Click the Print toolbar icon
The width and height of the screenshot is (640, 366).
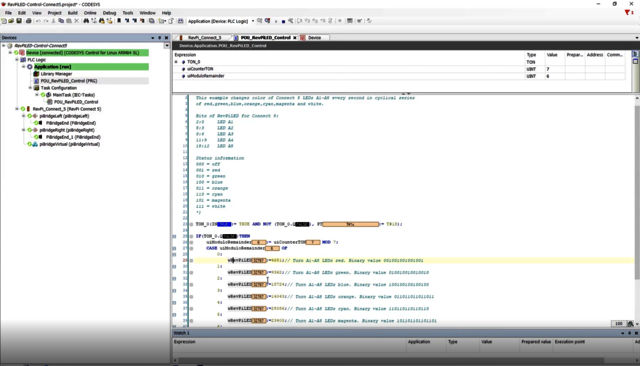coord(29,21)
